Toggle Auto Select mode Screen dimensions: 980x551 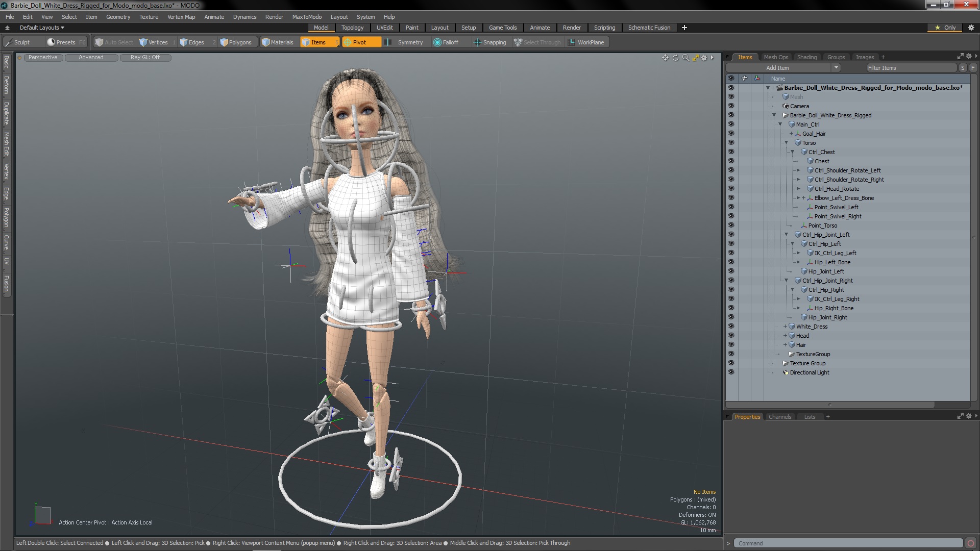pos(114,42)
